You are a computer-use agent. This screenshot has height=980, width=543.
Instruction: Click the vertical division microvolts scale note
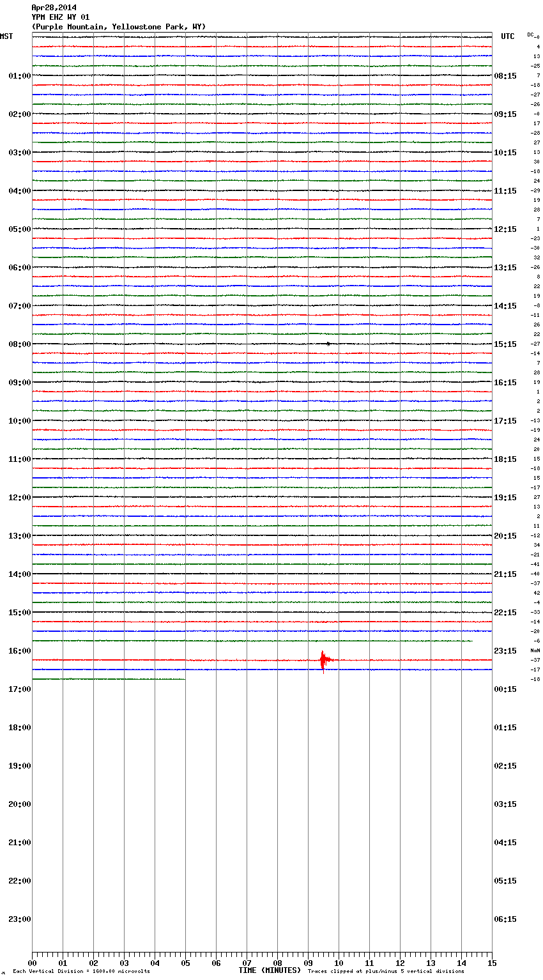click(x=81, y=972)
